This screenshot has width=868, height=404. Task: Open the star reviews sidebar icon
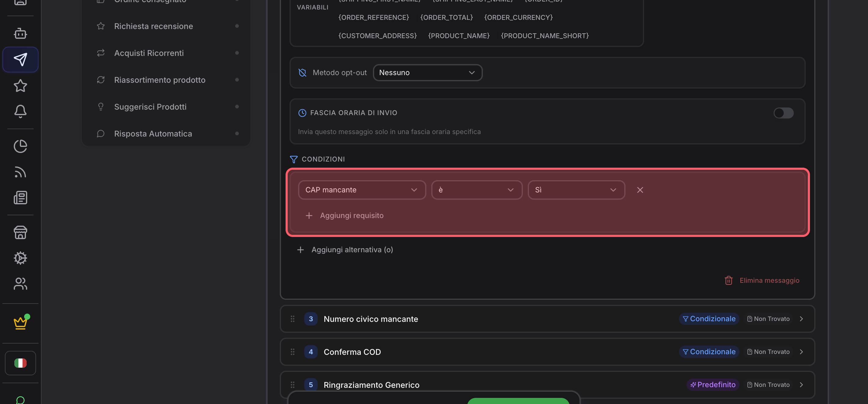pos(20,86)
